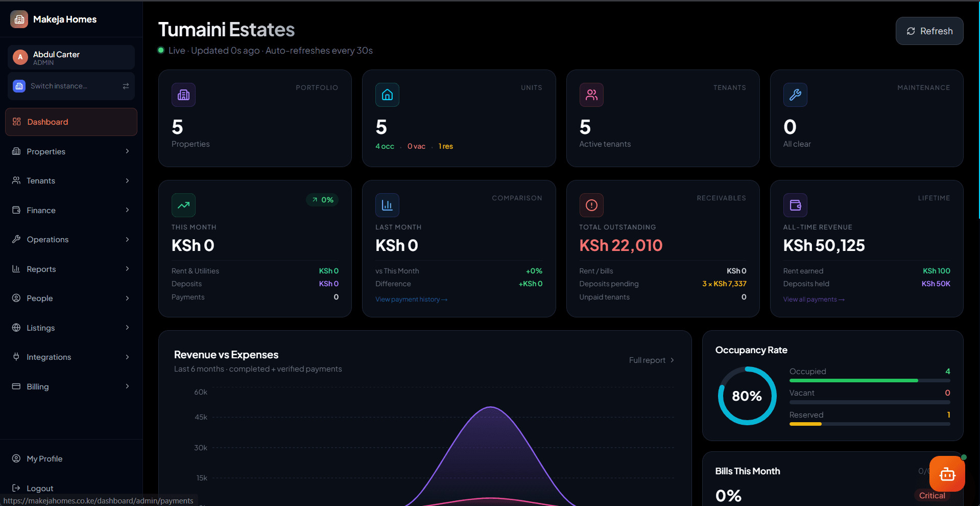Image resolution: width=980 pixels, height=506 pixels.
Task: Click the 4 occ units label
Action: point(385,146)
